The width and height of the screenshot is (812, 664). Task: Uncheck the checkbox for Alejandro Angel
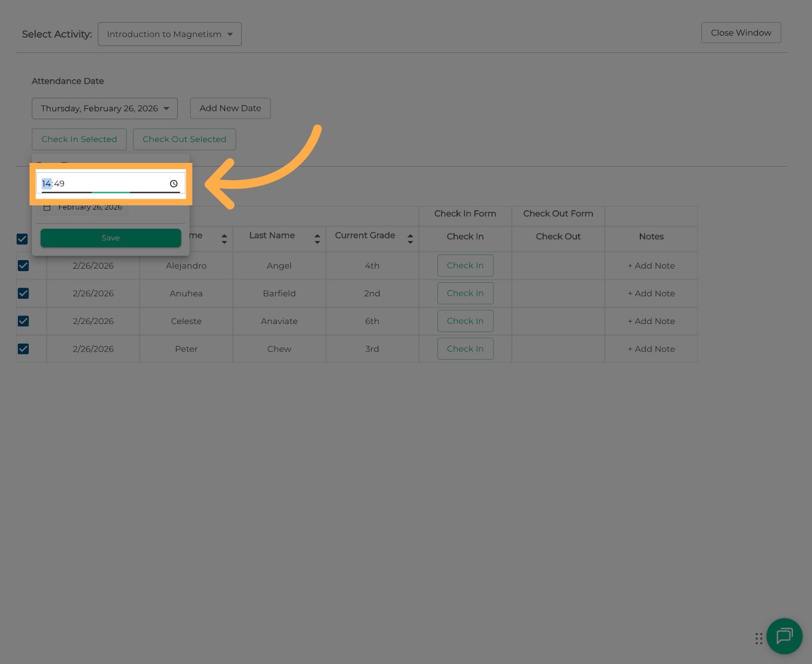[23, 266]
